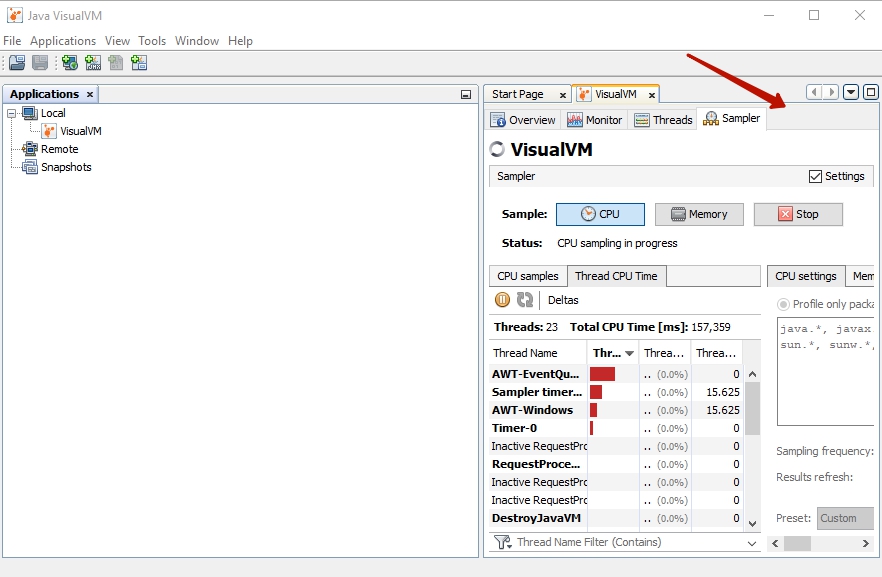This screenshot has height=577, width=882.
Task: Click the Add Remote Host toolbar icon
Action: point(69,62)
